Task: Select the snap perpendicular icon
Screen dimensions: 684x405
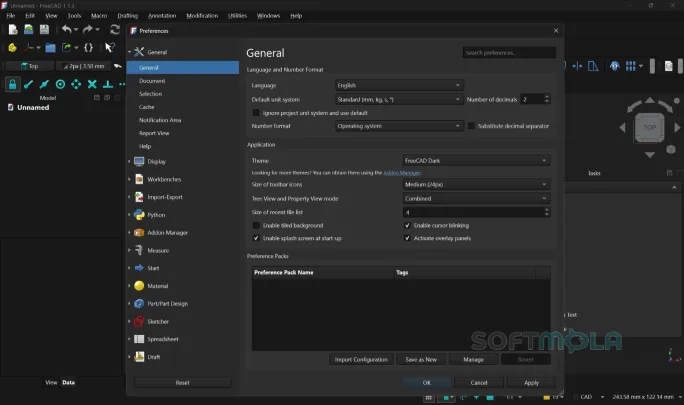Action: pyautogui.click(x=108, y=84)
